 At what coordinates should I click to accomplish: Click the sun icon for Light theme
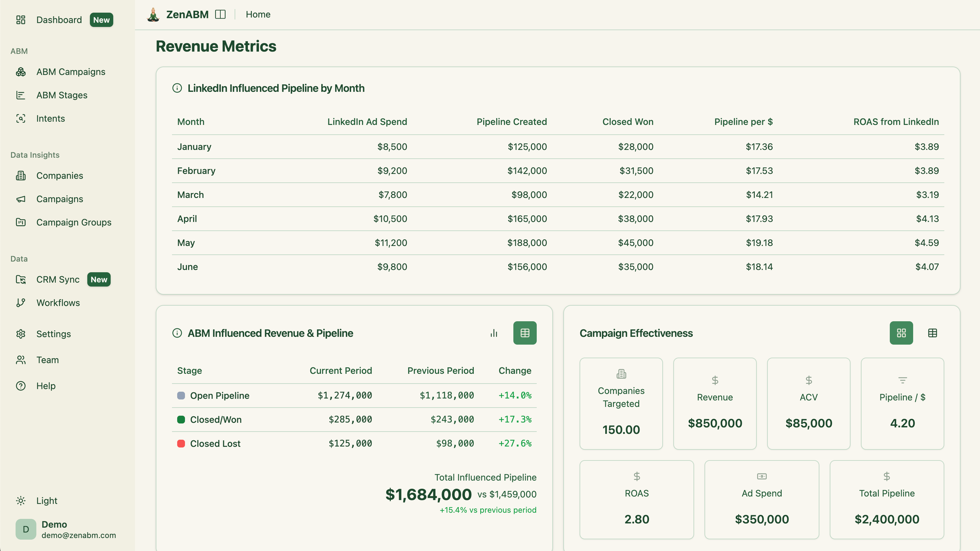[20, 500]
